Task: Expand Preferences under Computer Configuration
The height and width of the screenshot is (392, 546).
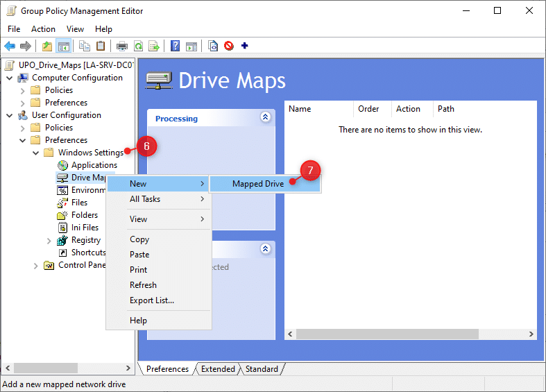Action: pos(23,103)
